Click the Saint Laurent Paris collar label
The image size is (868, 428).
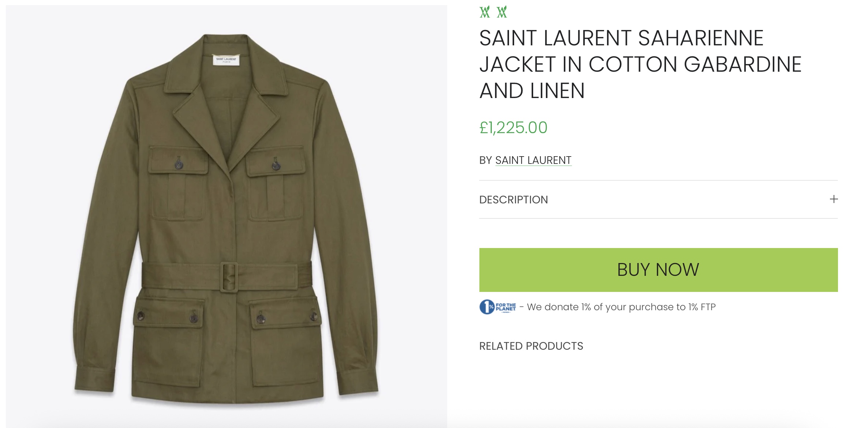226,60
